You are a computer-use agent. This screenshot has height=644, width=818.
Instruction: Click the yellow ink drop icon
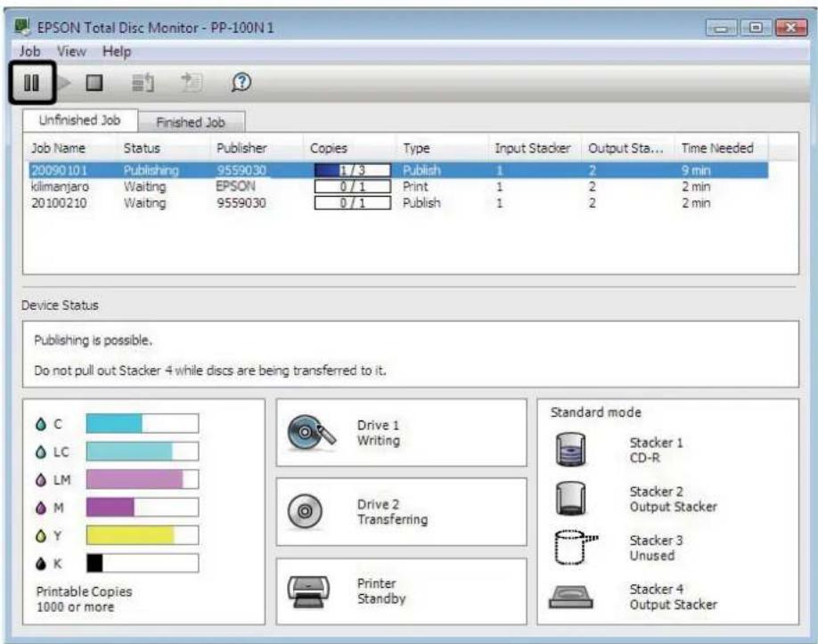[x=41, y=535]
